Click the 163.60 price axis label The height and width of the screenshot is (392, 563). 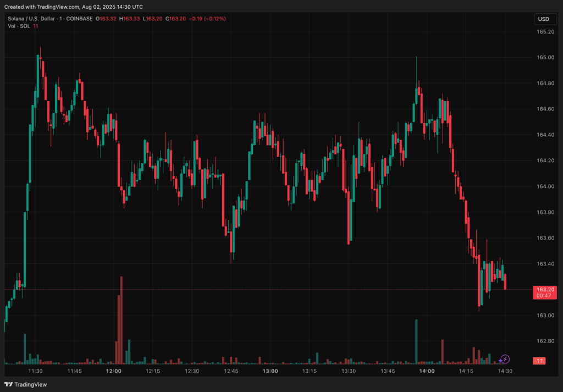click(x=545, y=238)
